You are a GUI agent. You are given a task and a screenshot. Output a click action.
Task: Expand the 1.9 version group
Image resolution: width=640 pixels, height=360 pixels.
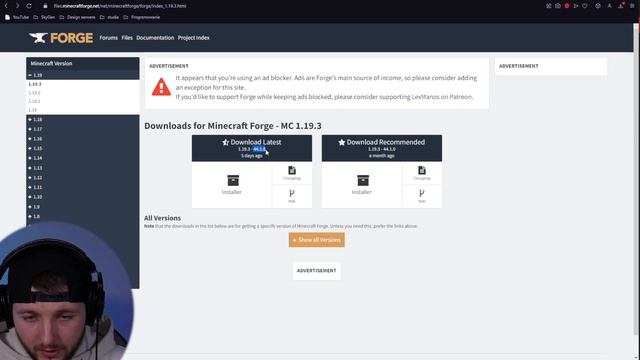[34, 207]
